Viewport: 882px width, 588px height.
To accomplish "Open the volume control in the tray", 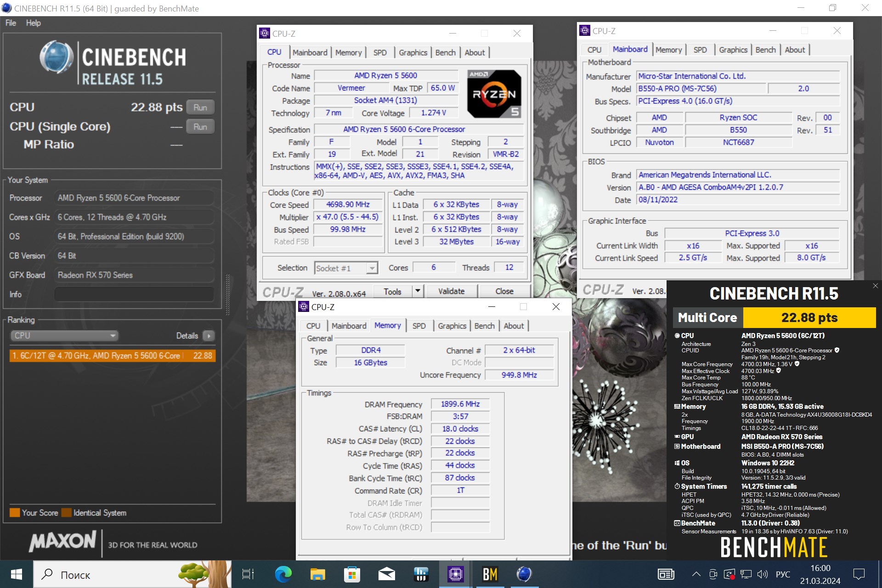I will click(x=763, y=574).
